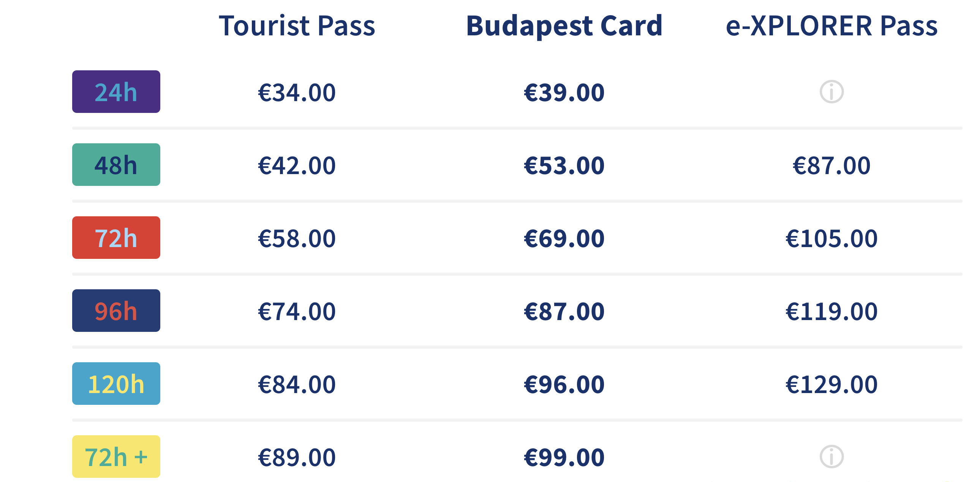Image resolution: width=980 pixels, height=482 pixels.
Task: Click the e-XPLORER Pass column header
Action: point(831,26)
